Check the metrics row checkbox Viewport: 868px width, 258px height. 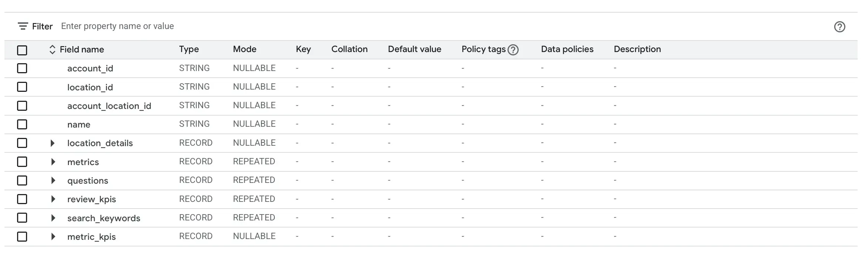pos(22,162)
